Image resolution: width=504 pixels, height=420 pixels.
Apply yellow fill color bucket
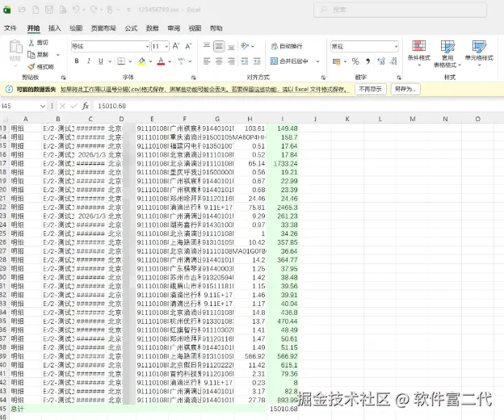(x=142, y=61)
